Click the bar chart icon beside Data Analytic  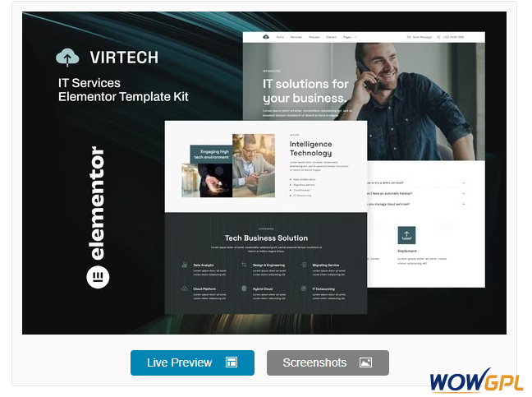point(185,265)
